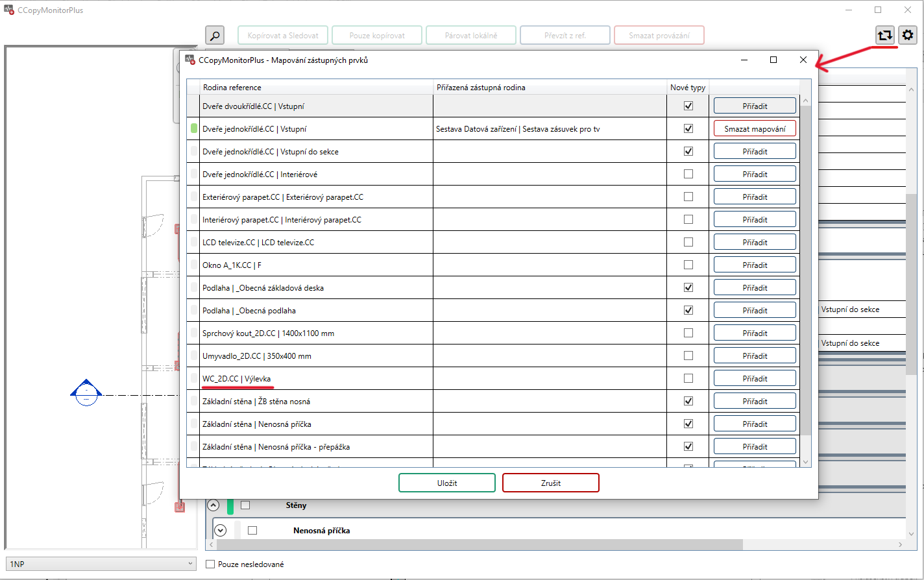Select Sestava Datová zařízení mapping cell
Image resolution: width=924 pixels, height=580 pixels.
[550, 128]
